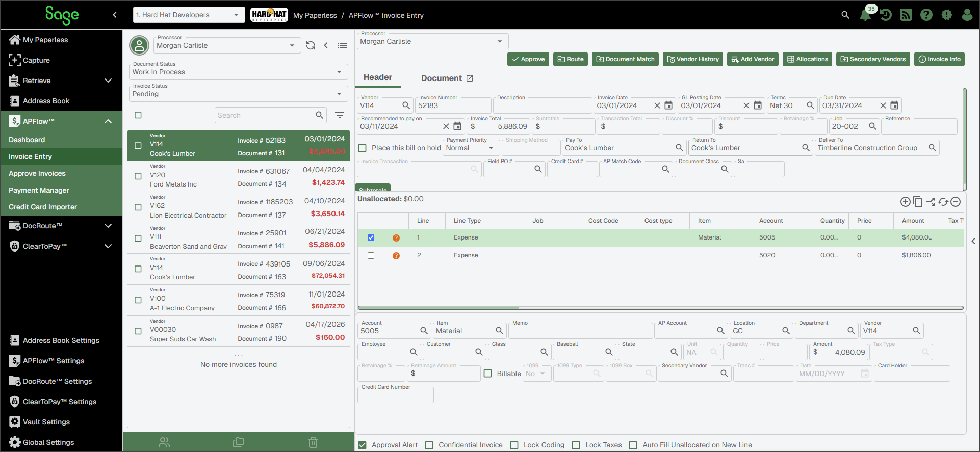Switch to the Header tab
Viewport: 980px width, 452px height.
378,77
